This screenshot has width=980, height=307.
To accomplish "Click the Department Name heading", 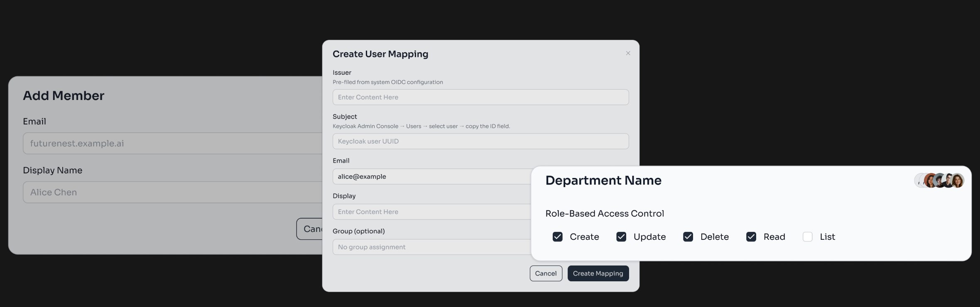I will click(x=603, y=180).
